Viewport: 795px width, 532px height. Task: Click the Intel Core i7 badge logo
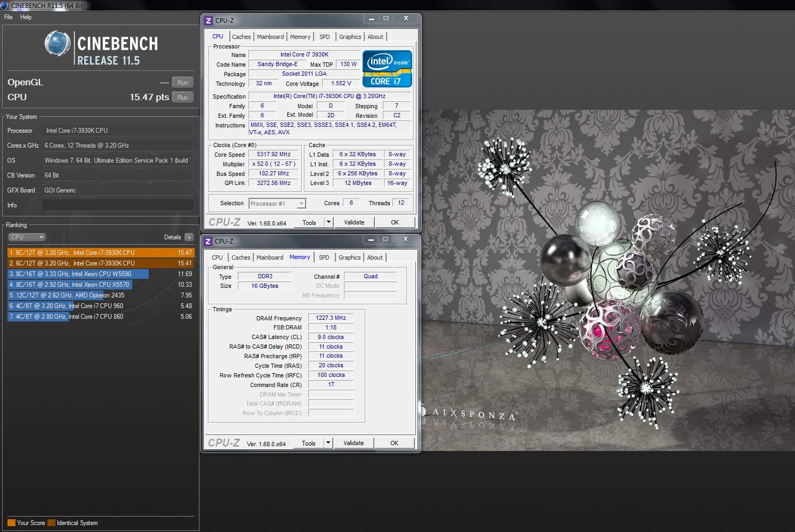point(387,69)
